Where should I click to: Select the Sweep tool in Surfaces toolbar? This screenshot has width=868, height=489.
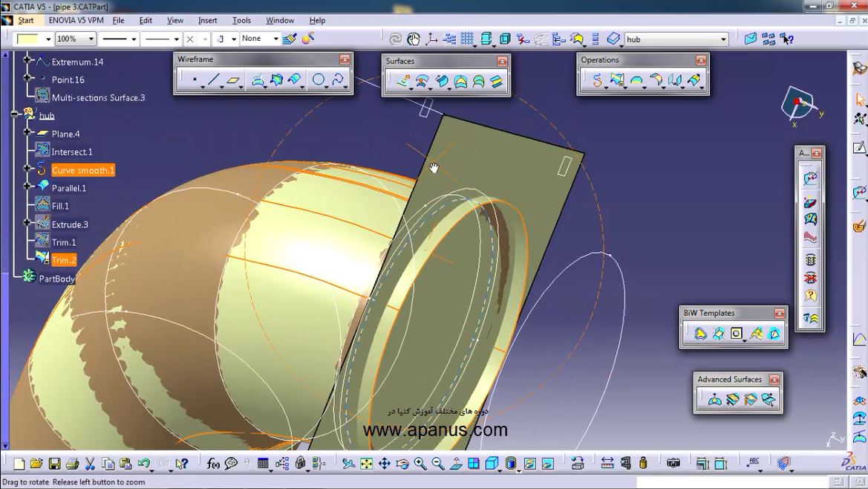pos(442,82)
